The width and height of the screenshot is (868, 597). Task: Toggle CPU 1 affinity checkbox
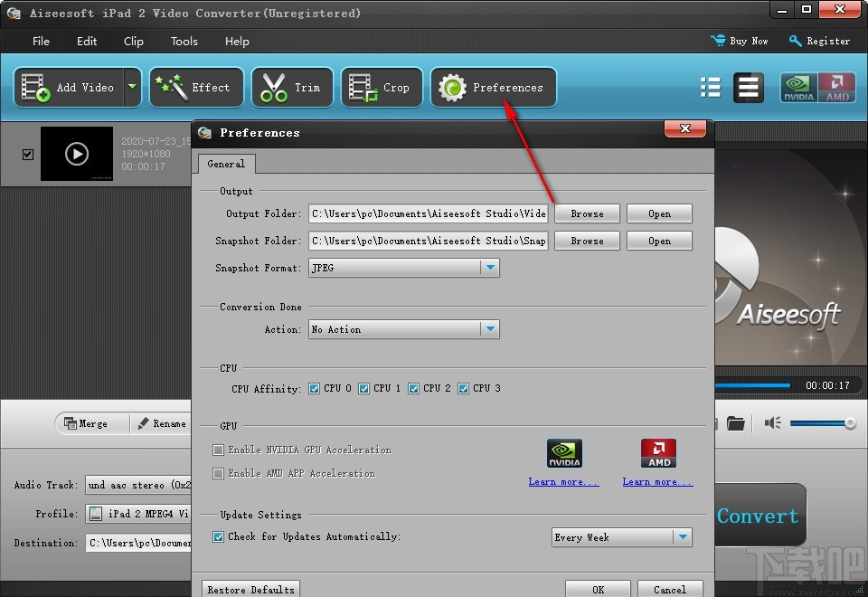coord(363,389)
